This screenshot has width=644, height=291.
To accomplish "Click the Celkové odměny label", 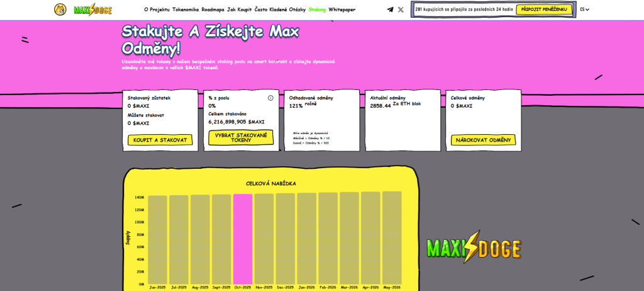I will pyautogui.click(x=468, y=98).
